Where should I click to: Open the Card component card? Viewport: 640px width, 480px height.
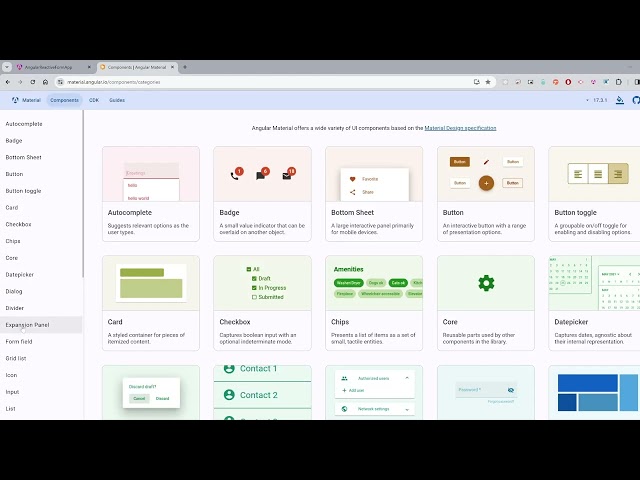click(151, 303)
